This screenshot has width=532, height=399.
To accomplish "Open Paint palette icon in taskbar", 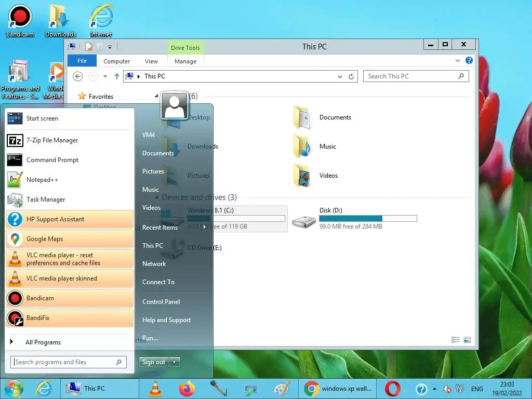I will tap(282, 389).
